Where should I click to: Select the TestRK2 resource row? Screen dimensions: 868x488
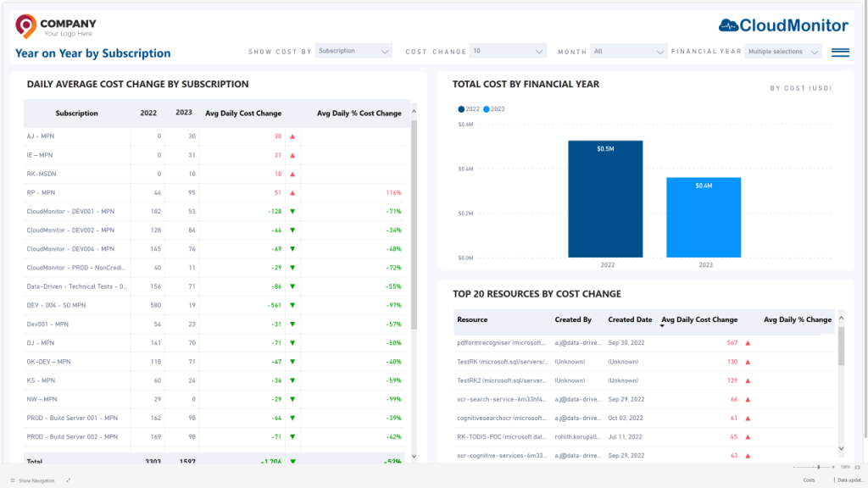(x=644, y=380)
